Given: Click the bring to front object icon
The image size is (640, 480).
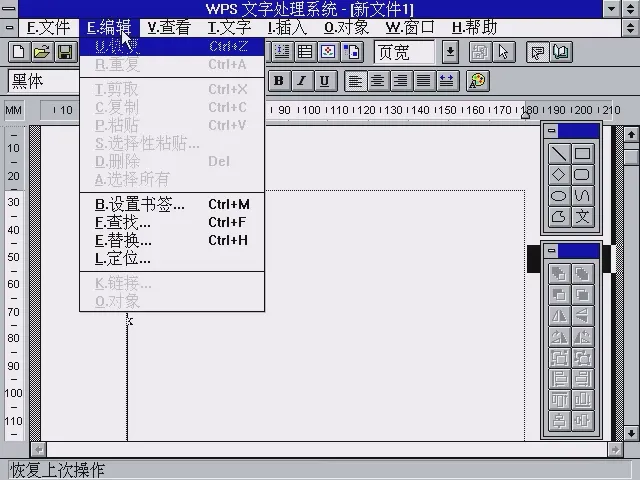Looking at the screenshot, I should 559,273.
